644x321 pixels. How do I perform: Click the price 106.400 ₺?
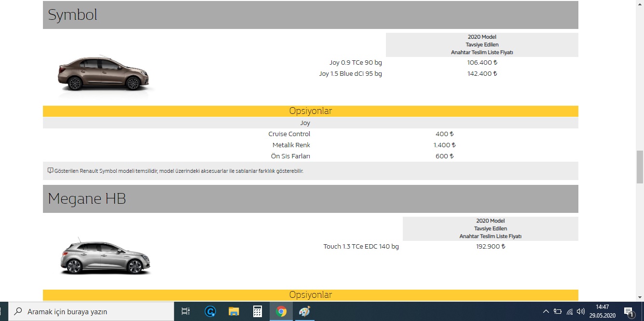pyautogui.click(x=482, y=62)
